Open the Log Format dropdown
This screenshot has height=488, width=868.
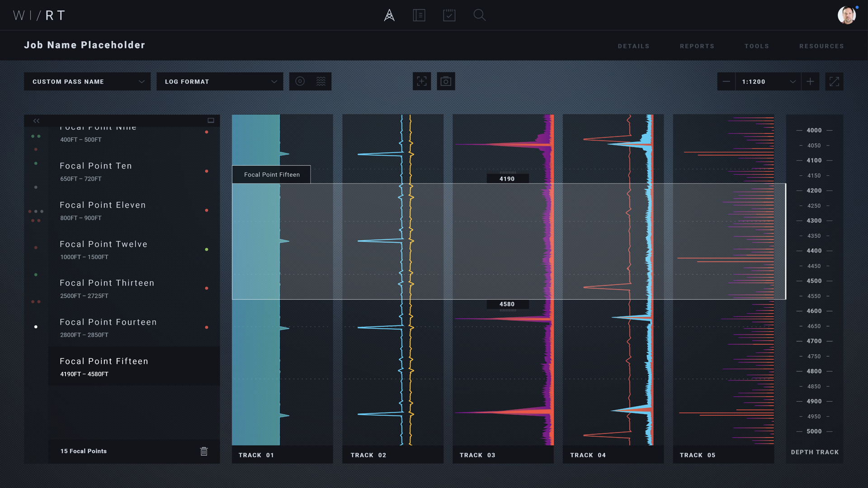[220, 81]
